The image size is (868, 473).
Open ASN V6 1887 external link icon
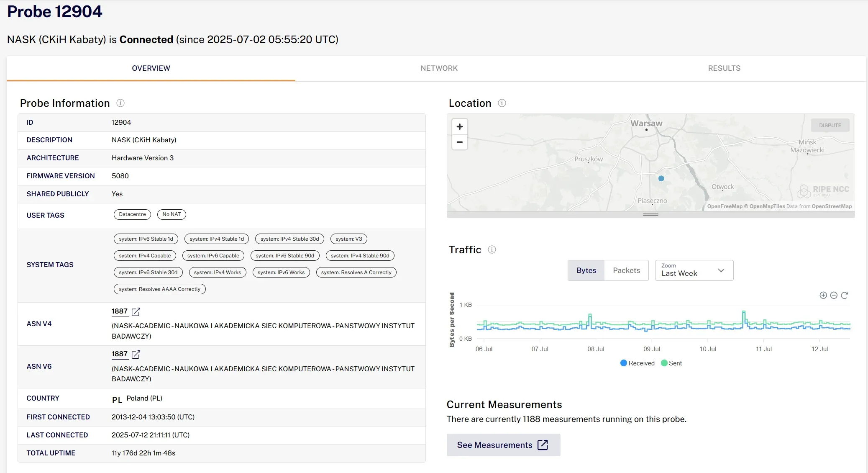[x=136, y=355]
